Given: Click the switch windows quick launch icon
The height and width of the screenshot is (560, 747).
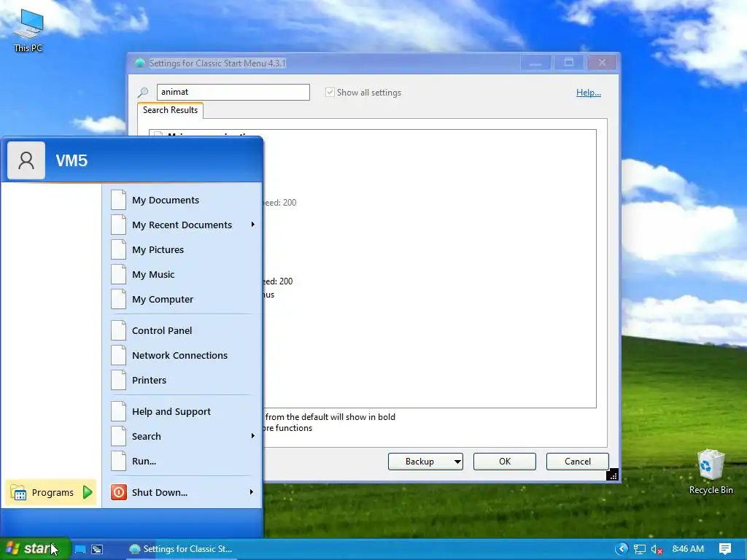Looking at the screenshot, I should (97, 549).
